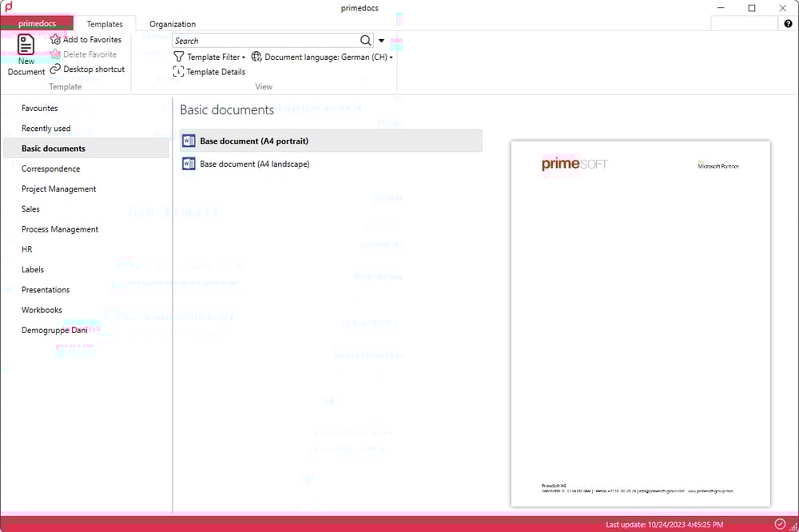
Task: Open Document language German (CH) dropdown
Action: click(322, 57)
